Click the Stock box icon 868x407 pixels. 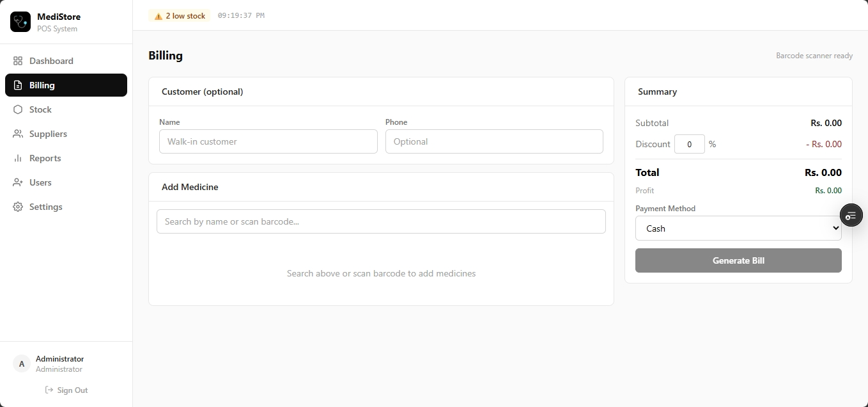(x=18, y=109)
